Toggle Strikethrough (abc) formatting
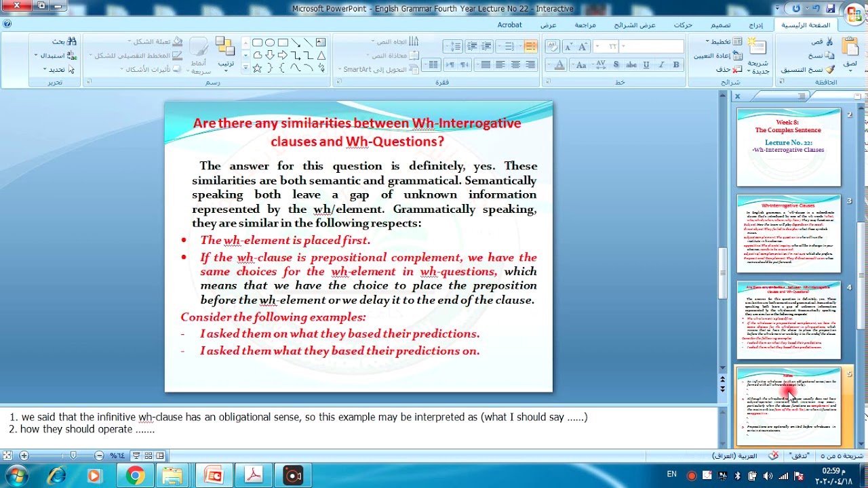 point(631,65)
